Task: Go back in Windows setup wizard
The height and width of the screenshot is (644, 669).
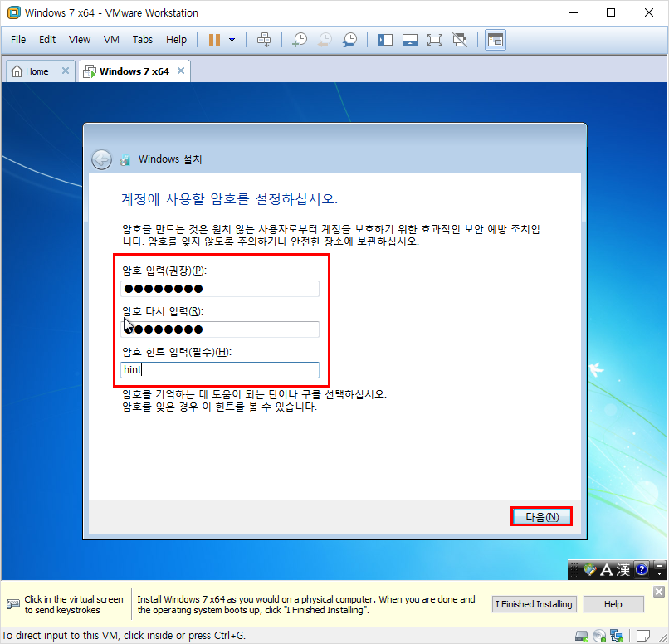Action: click(101, 160)
